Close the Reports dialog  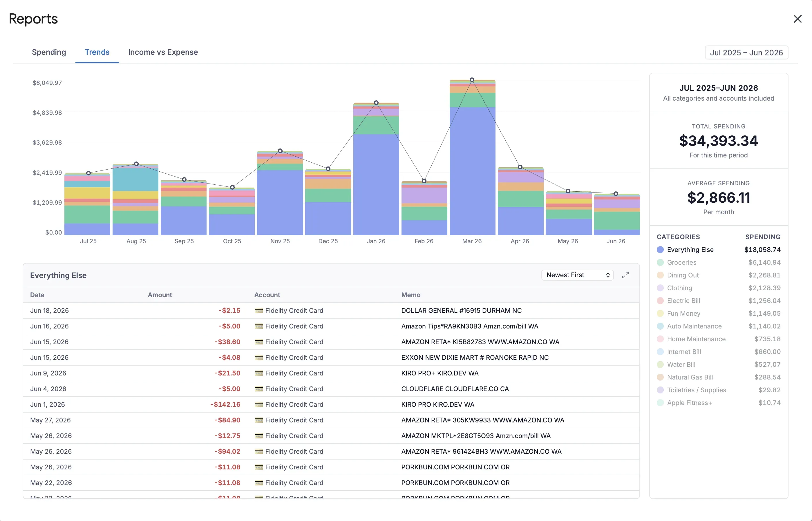coord(797,19)
